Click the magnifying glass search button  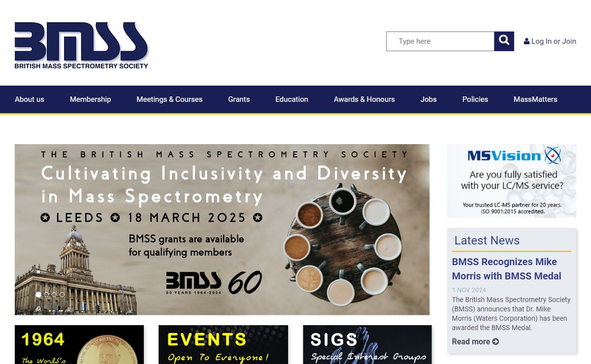504,41
